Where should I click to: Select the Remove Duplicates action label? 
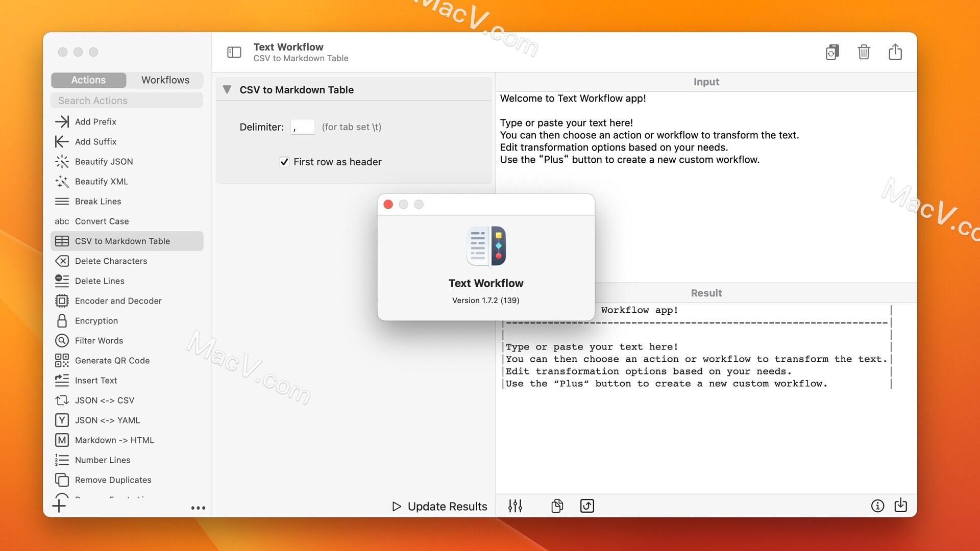[x=113, y=480]
